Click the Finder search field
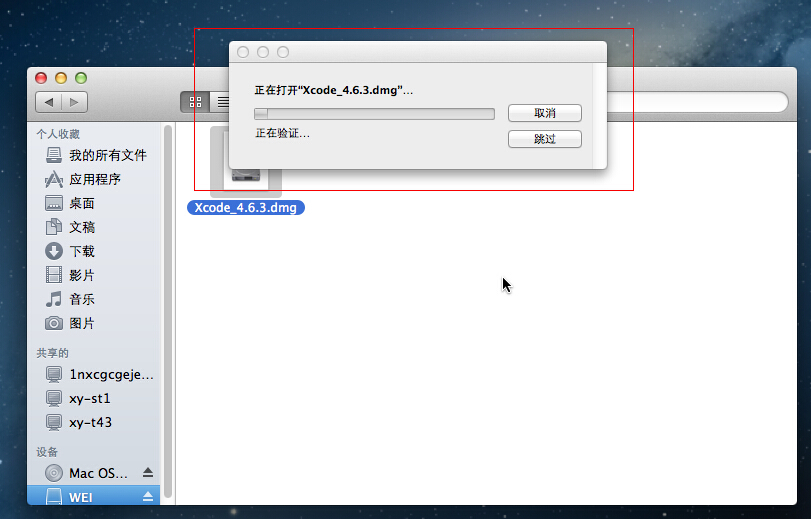 pos(696,102)
